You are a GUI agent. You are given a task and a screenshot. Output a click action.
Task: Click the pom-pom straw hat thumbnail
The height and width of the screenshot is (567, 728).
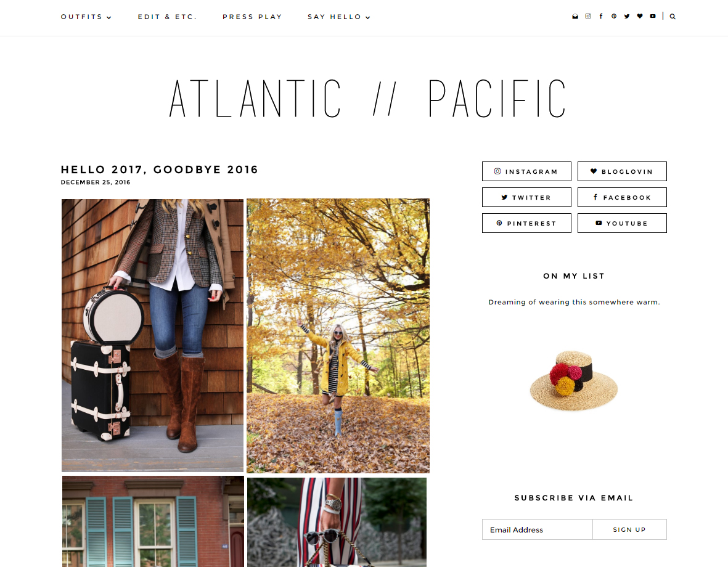(574, 381)
